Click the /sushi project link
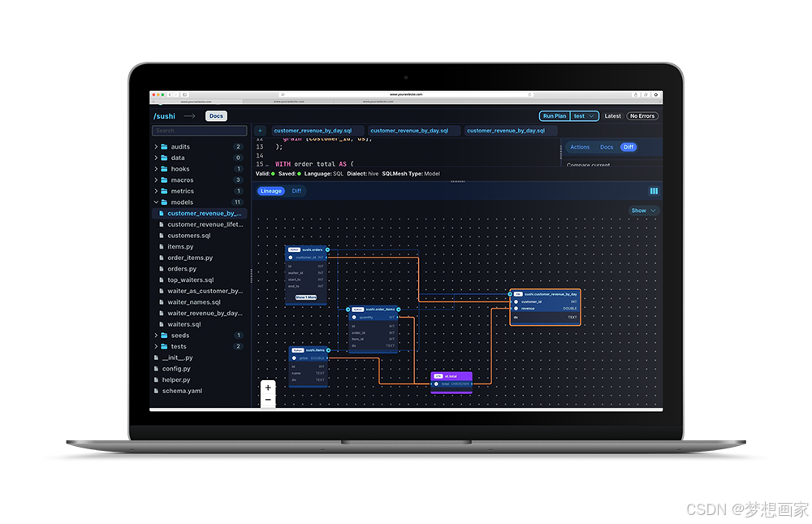This screenshot has width=812, height=524. pos(164,116)
